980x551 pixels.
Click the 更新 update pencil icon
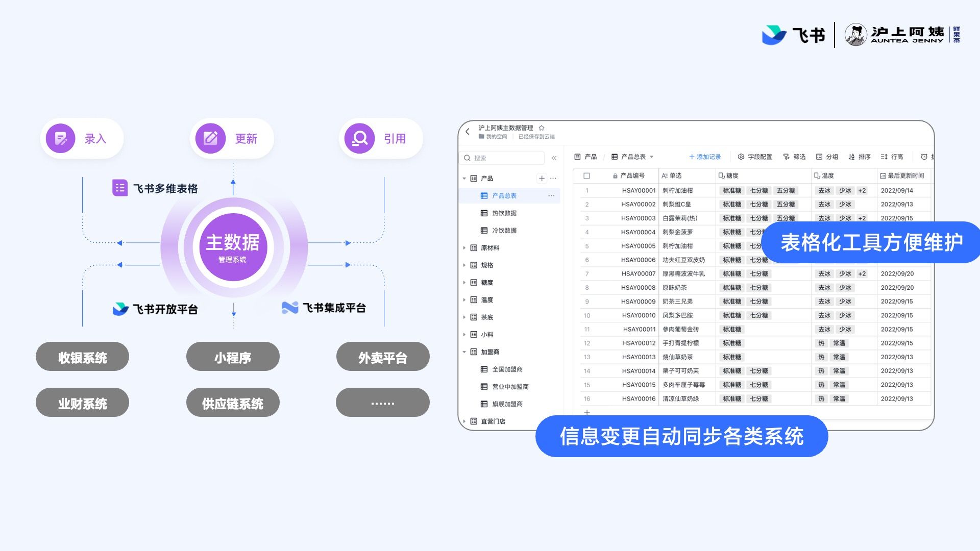coord(210,138)
